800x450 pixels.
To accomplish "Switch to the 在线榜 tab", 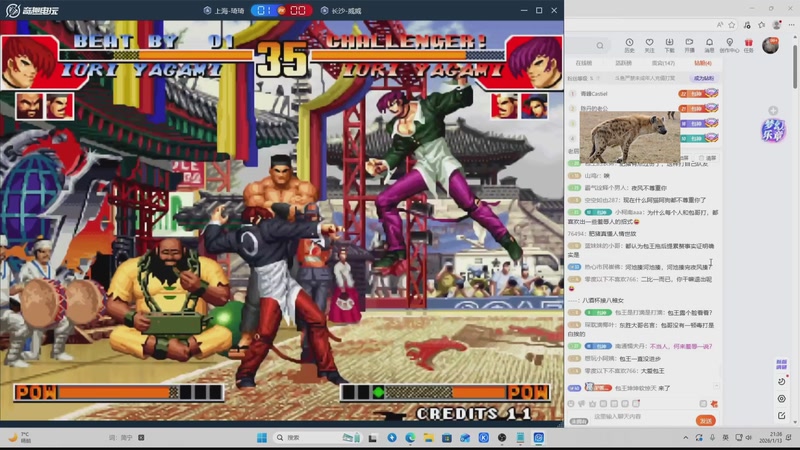I will click(584, 63).
